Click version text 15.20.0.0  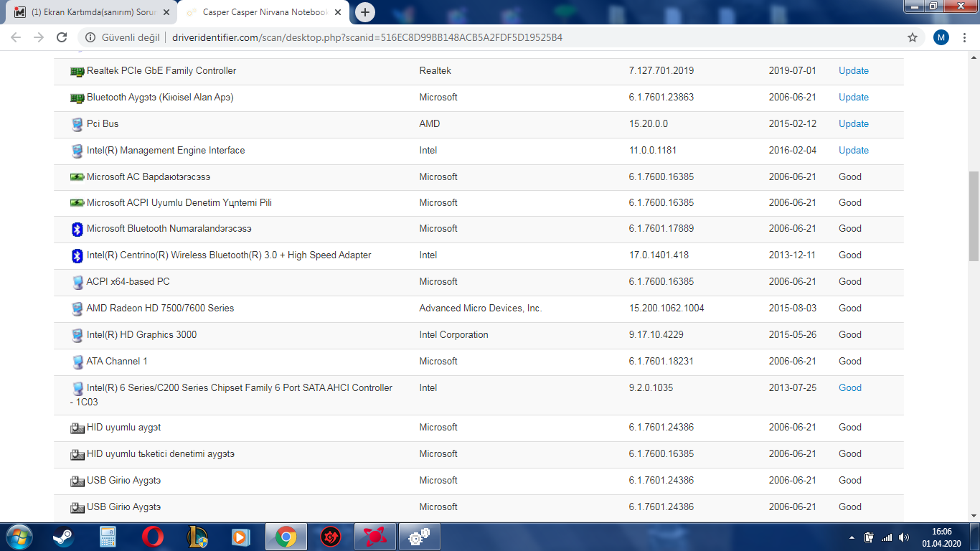tap(649, 124)
